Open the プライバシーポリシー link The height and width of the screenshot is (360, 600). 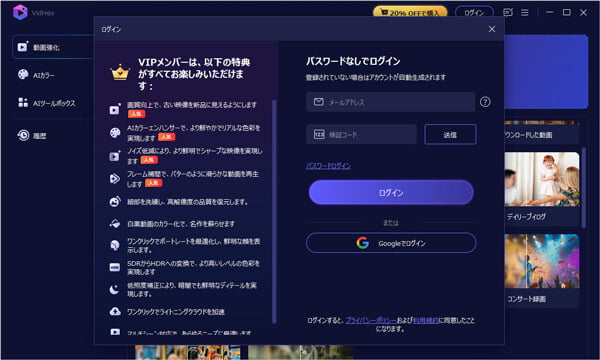click(371, 320)
